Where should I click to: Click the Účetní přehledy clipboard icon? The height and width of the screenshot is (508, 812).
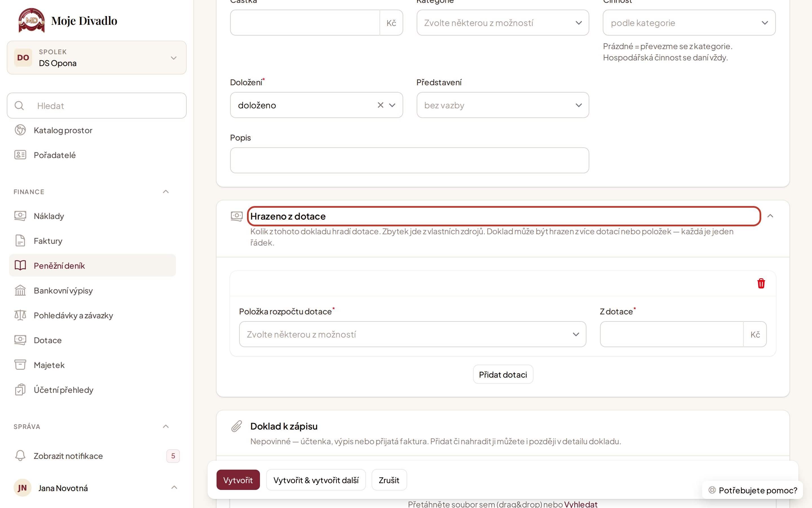point(20,390)
